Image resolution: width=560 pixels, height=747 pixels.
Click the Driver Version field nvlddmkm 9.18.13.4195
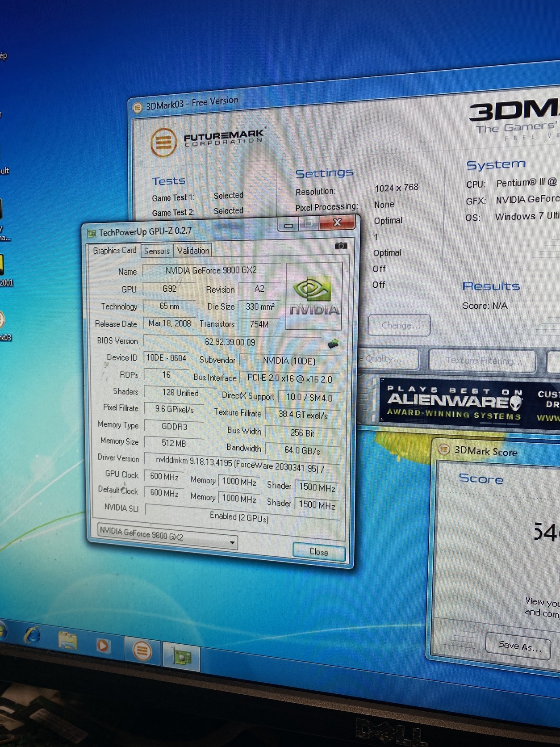click(x=241, y=464)
